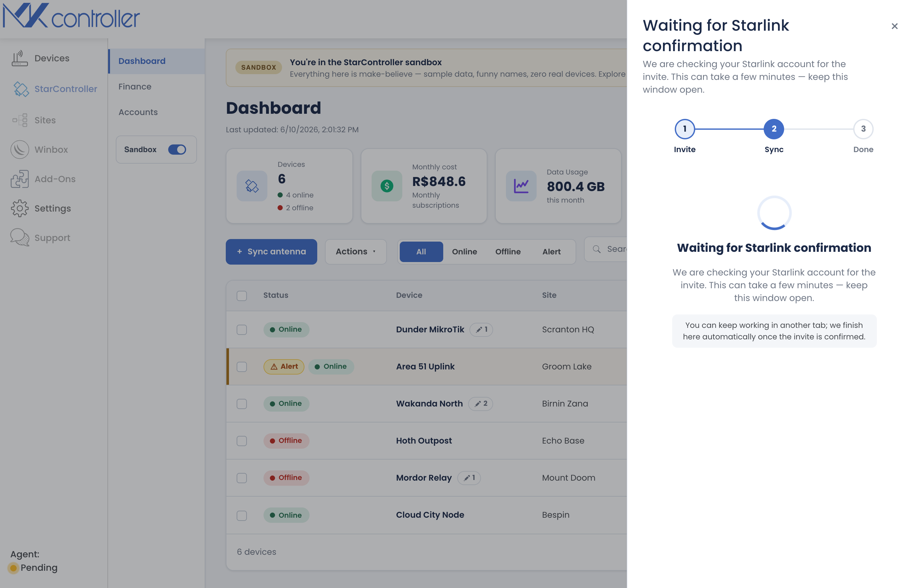Click the "2 offline" count in Devices card
Viewport: 921px width, 588px height.
pos(296,208)
